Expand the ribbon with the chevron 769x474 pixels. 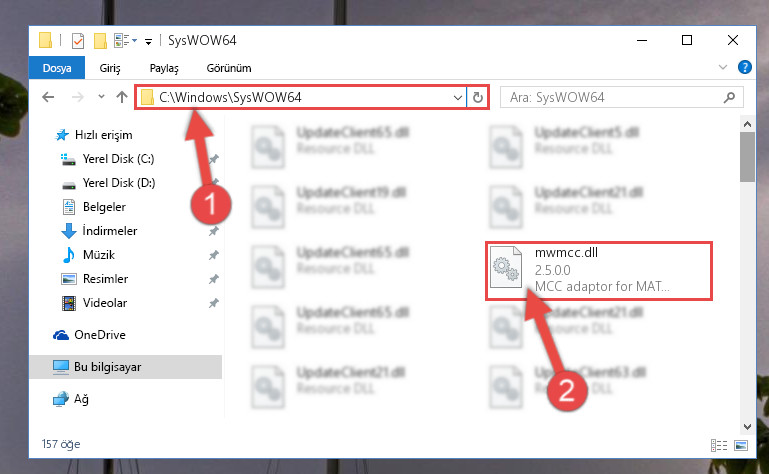[x=722, y=67]
